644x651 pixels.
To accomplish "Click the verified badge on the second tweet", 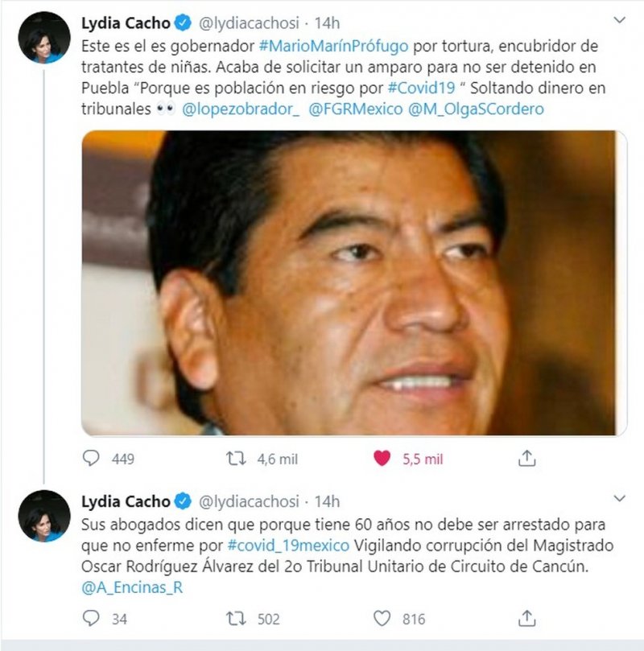I will [183, 501].
